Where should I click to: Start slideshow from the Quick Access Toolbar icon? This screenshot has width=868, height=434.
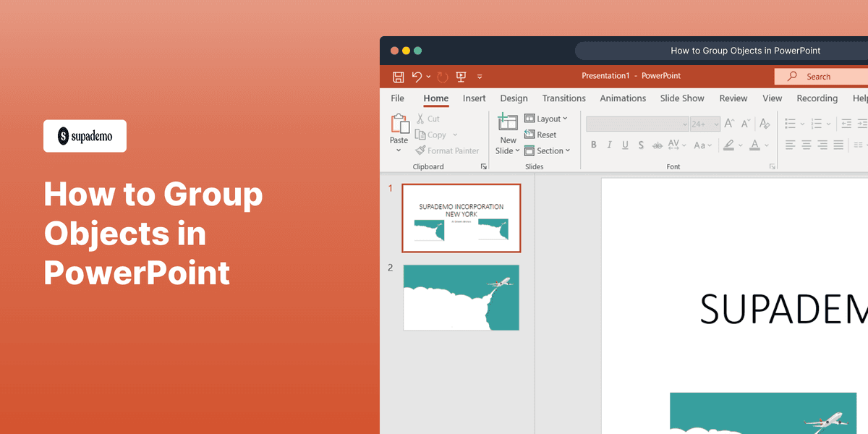pos(461,76)
